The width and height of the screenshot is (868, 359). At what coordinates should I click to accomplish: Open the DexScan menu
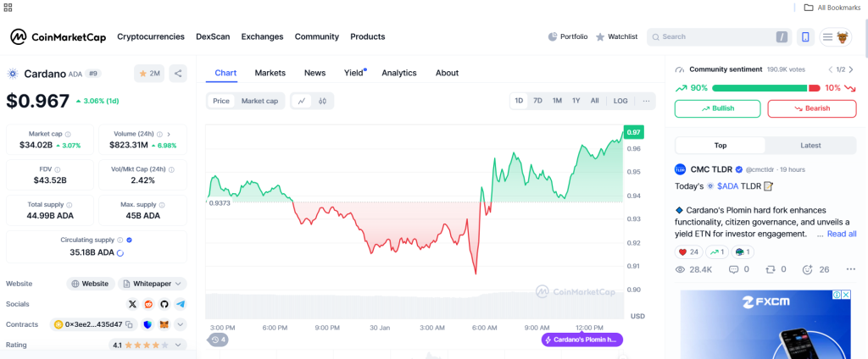coord(213,36)
